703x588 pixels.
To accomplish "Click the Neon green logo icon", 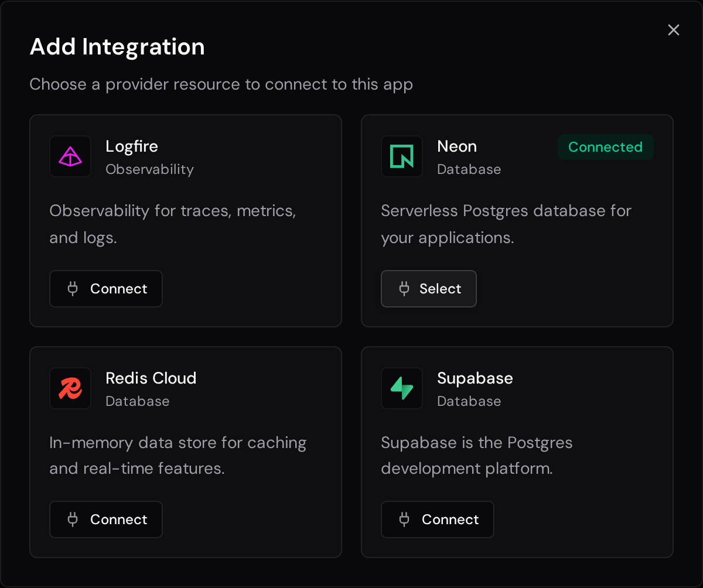I will pos(402,156).
